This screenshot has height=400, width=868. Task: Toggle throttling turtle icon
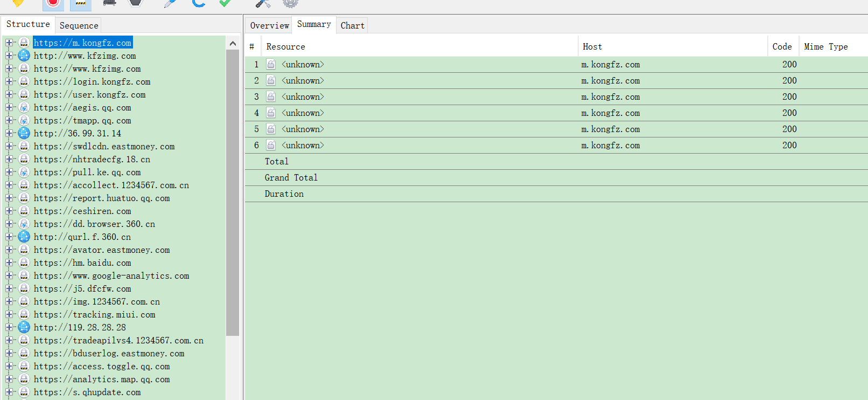tap(109, 3)
